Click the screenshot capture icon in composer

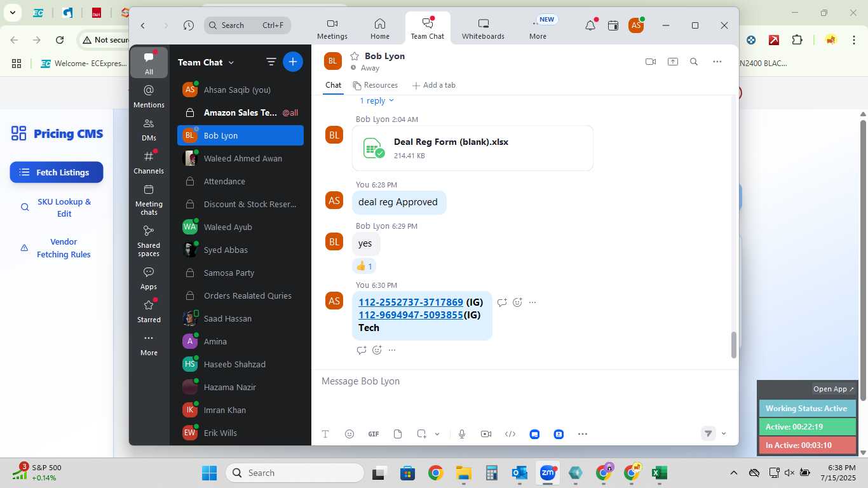[x=421, y=434]
